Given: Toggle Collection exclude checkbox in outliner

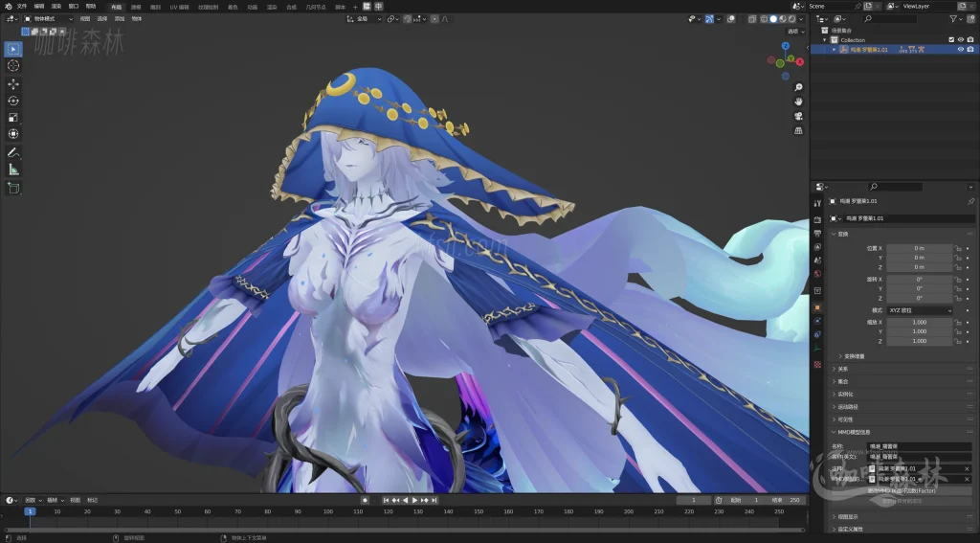Looking at the screenshot, I should pos(951,40).
